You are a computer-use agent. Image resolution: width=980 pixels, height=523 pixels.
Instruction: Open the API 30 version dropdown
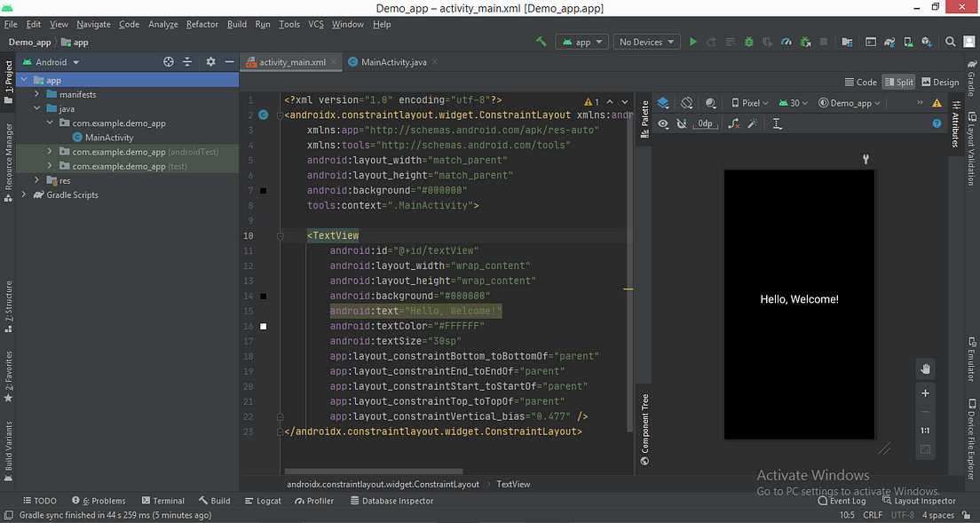pyautogui.click(x=793, y=103)
